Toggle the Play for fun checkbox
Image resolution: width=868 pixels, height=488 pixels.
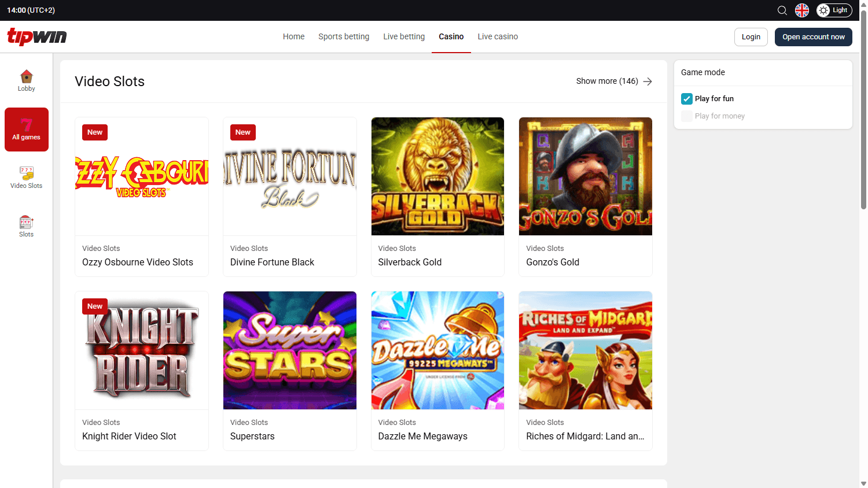click(687, 99)
